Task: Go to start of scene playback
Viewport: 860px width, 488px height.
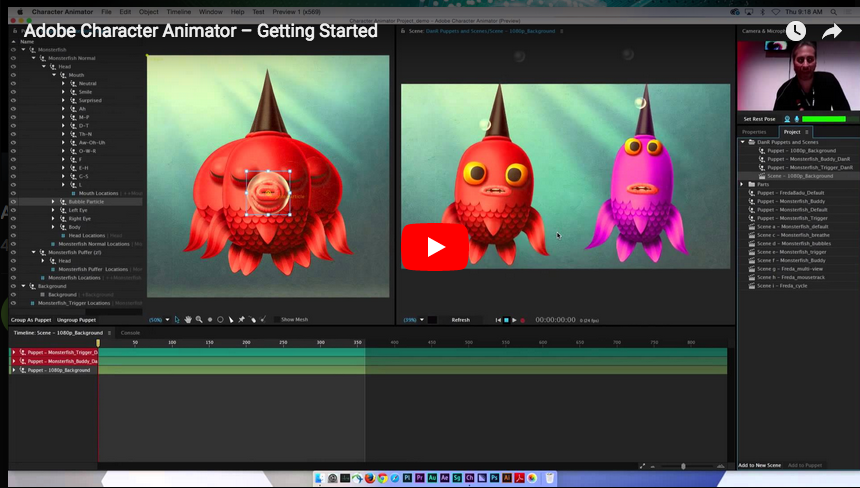Action: (x=498, y=320)
